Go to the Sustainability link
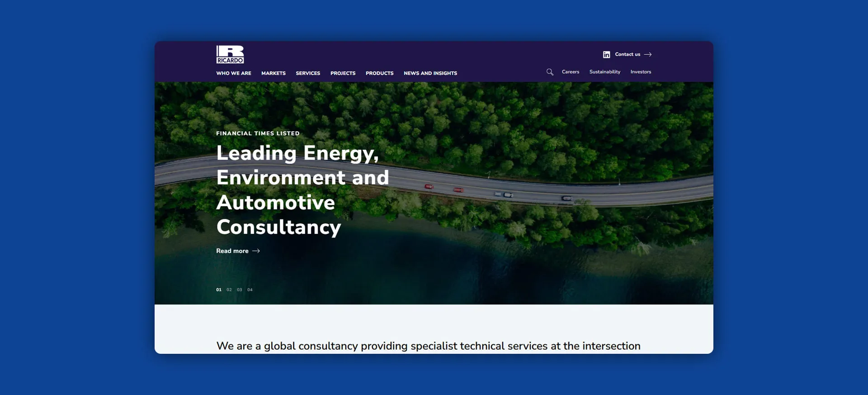868x395 pixels. [x=604, y=72]
